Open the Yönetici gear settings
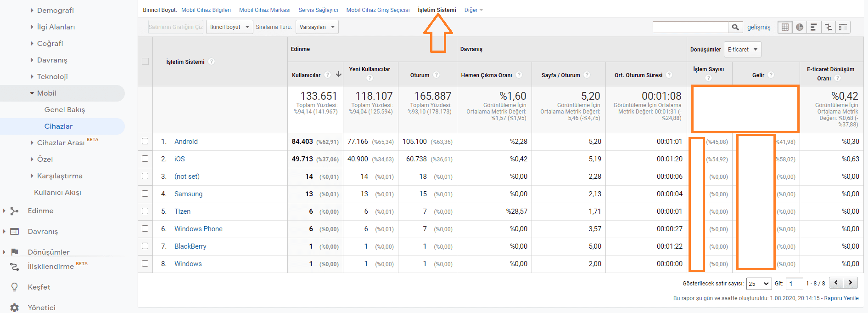 click(x=15, y=307)
